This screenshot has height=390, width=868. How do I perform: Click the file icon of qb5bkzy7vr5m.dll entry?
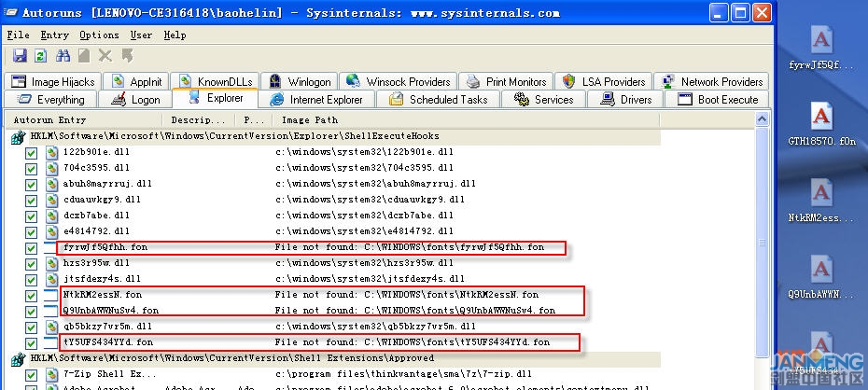pos(51,327)
